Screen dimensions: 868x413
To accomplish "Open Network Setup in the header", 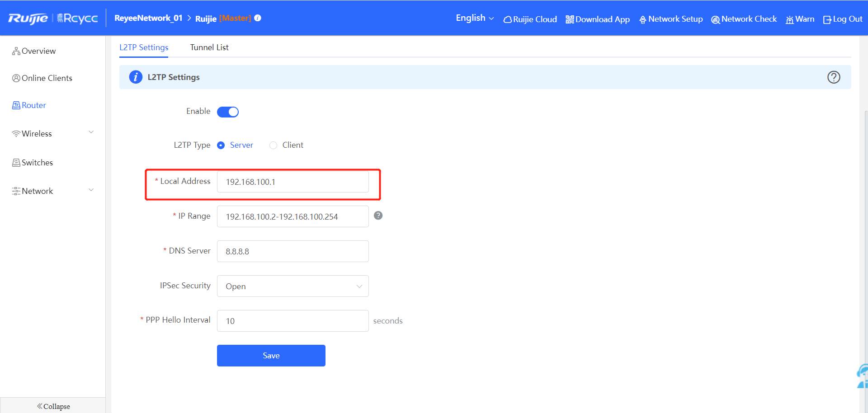I will tap(670, 19).
